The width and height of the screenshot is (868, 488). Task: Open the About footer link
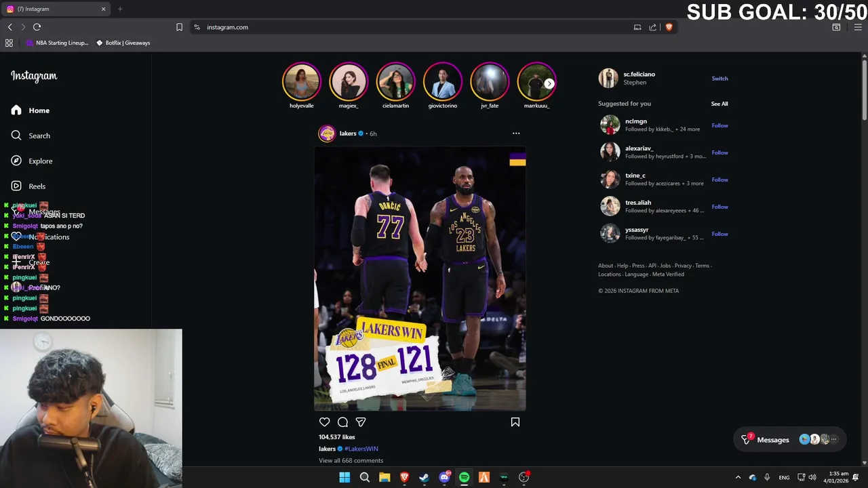606,266
